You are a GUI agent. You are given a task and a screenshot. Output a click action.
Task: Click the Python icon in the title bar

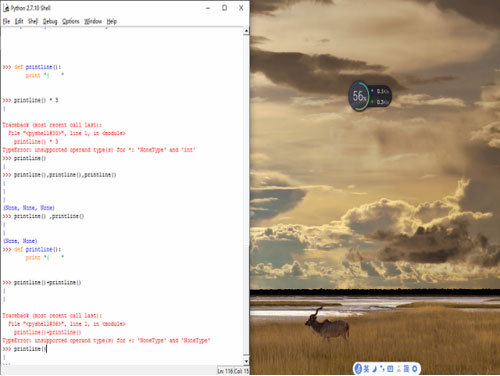pyautogui.click(x=6, y=8)
